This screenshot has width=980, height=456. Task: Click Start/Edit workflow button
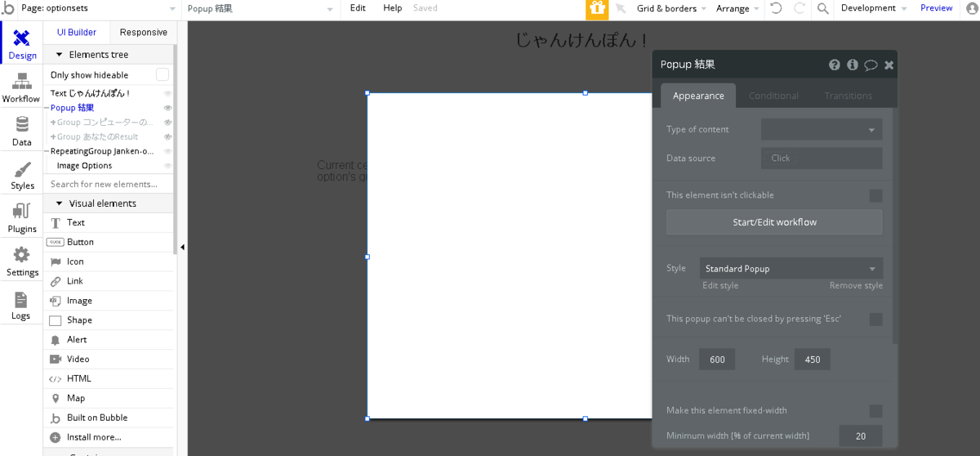coord(774,222)
